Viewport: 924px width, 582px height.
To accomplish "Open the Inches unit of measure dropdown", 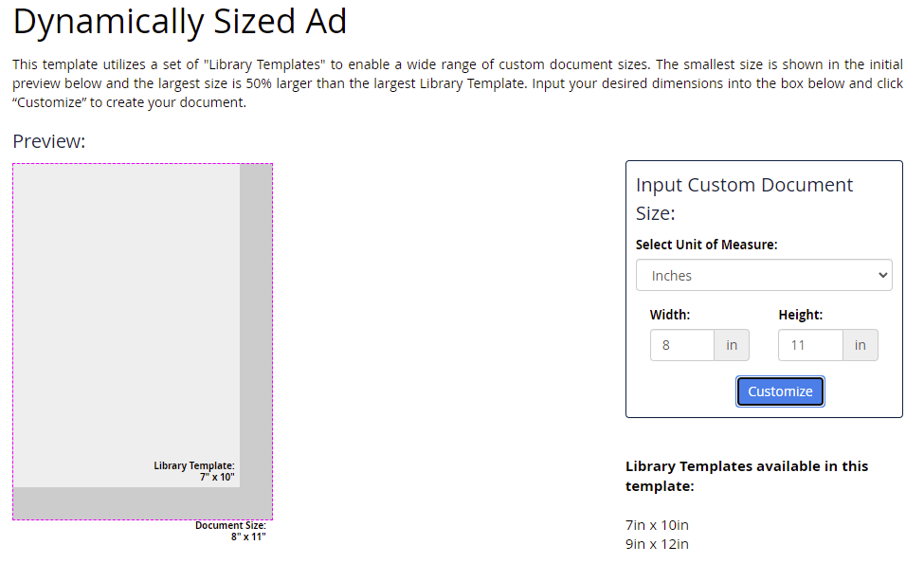I will [764, 276].
